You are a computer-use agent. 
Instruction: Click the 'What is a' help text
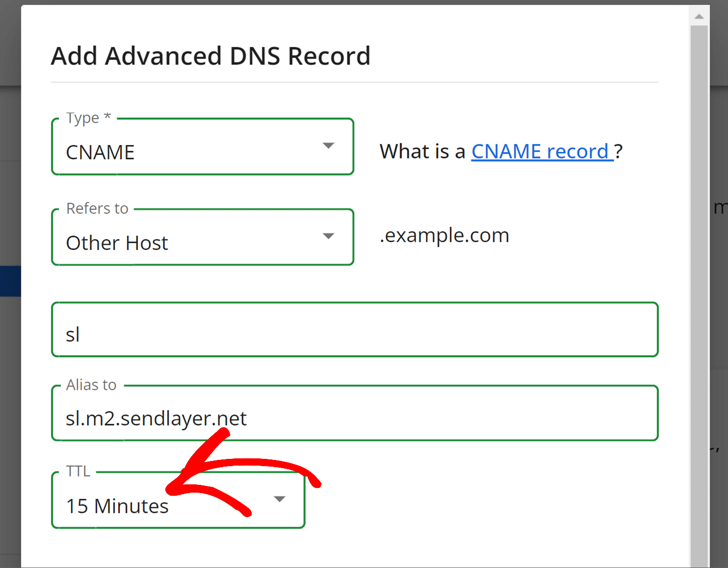tap(422, 152)
